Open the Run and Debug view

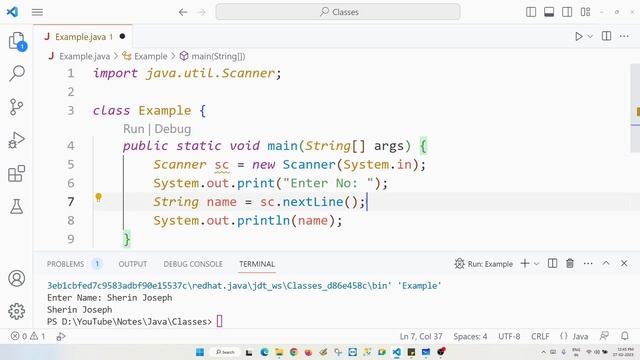tap(17, 140)
